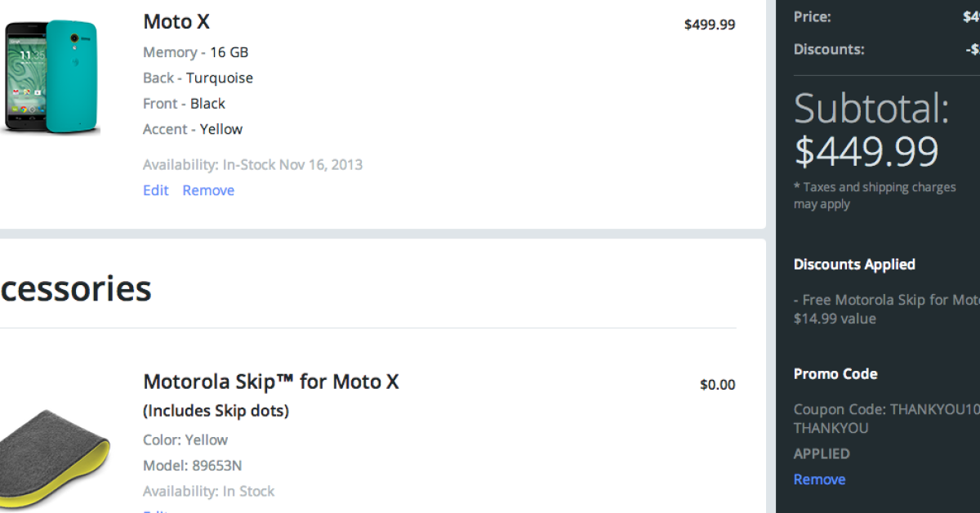Image resolution: width=980 pixels, height=513 pixels.
Task: Open the Moto X product title
Action: [176, 22]
